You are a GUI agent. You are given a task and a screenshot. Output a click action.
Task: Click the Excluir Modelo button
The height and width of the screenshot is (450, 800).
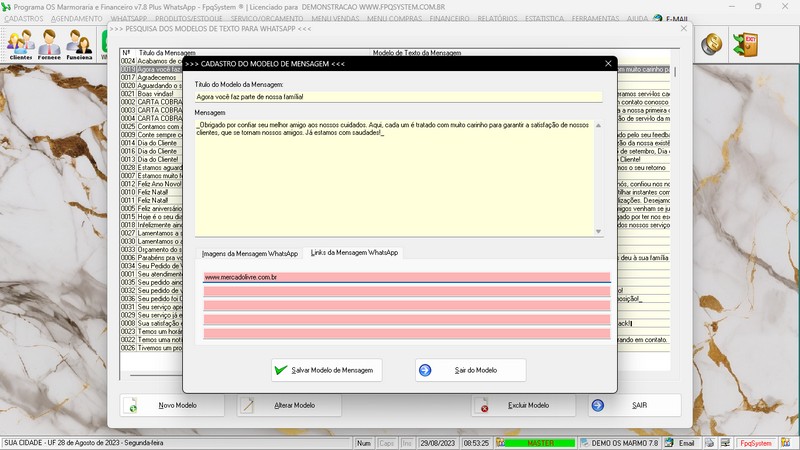click(523, 405)
